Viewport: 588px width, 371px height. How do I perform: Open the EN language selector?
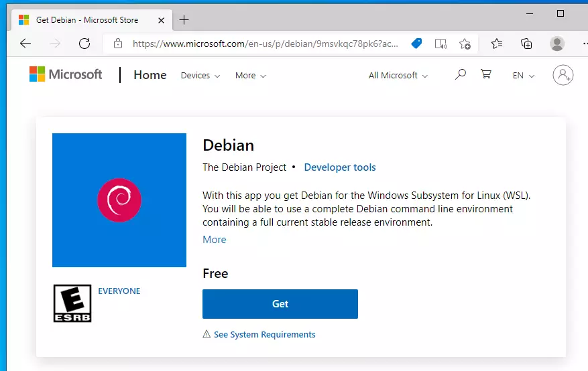pos(523,75)
